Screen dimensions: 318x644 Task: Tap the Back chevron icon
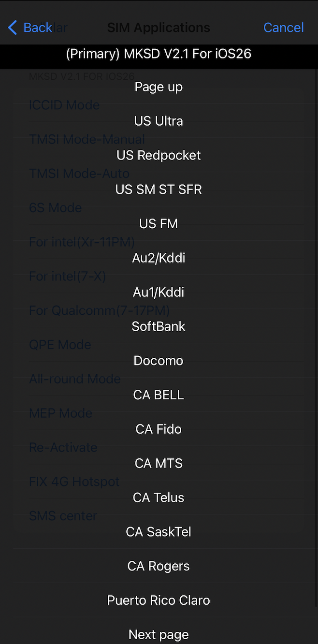pos(13,28)
